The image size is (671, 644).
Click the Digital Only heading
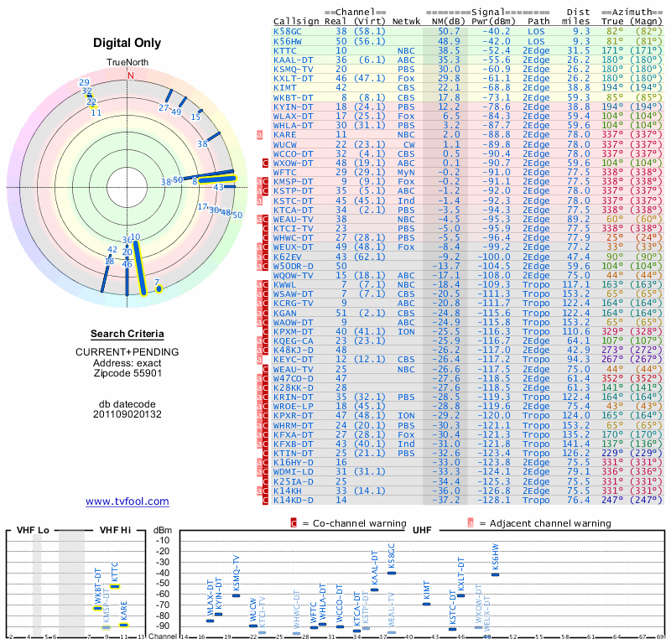click(127, 43)
